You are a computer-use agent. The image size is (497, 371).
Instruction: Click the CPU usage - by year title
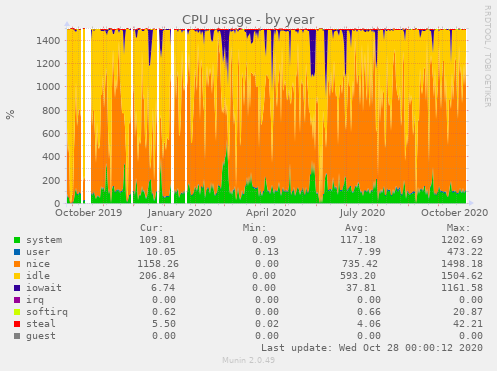248,20
